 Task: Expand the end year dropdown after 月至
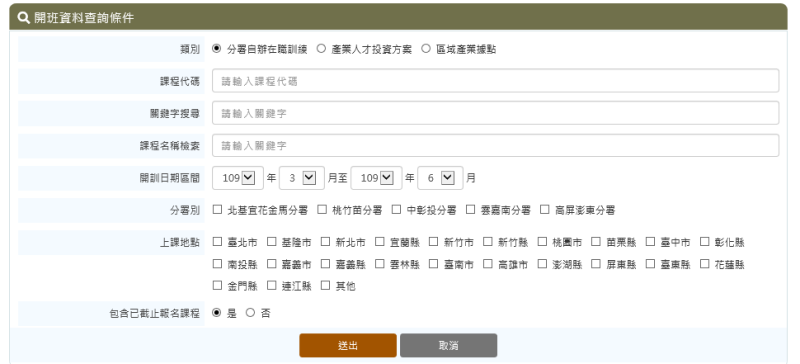tap(377, 178)
